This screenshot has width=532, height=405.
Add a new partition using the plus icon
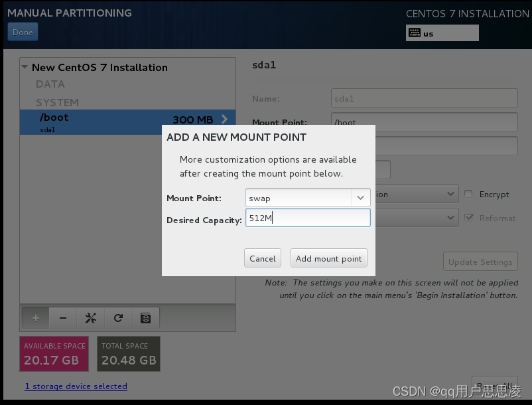(35, 317)
